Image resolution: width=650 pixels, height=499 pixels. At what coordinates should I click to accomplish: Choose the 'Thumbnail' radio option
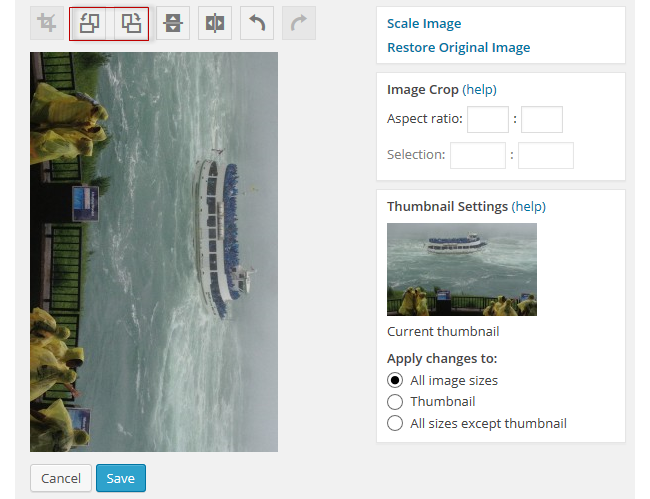pyautogui.click(x=395, y=402)
